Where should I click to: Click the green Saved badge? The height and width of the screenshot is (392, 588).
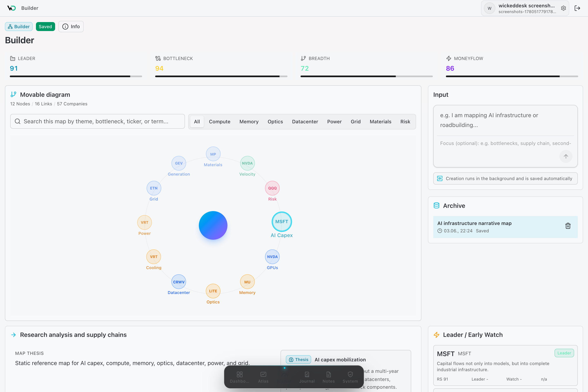point(45,27)
